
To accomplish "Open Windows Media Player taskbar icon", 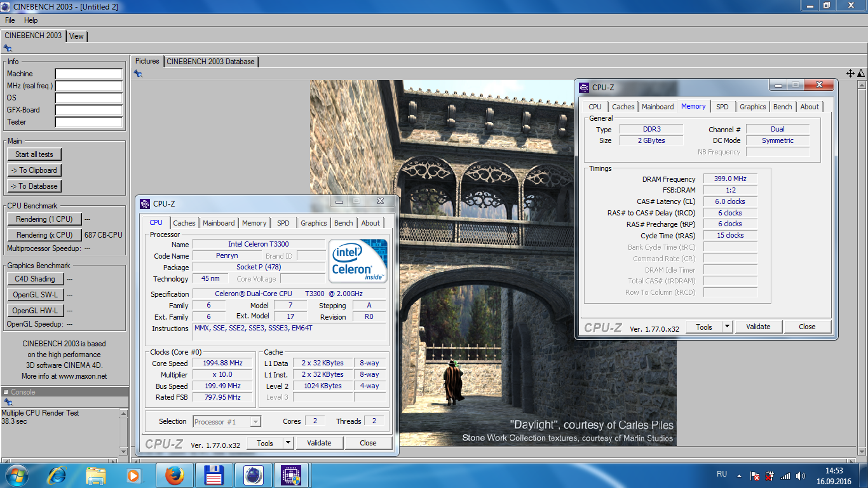I will pyautogui.click(x=133, y=475).
